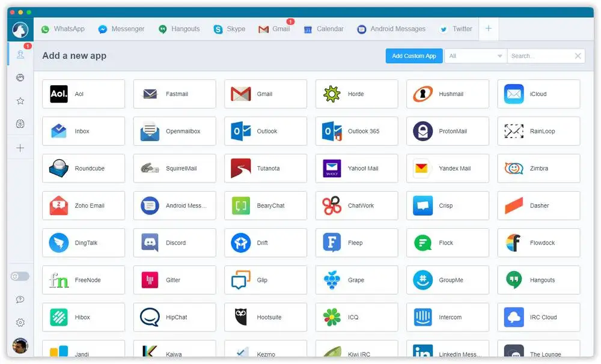Switch to the Messenger tab

[121, 29]
